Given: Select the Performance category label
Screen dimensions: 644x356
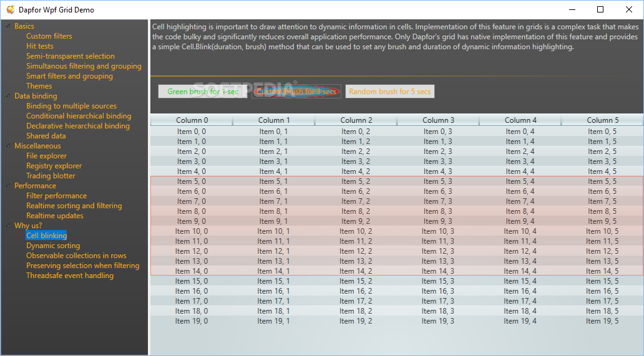Looking at the screenshot, I should pos(35,185).
